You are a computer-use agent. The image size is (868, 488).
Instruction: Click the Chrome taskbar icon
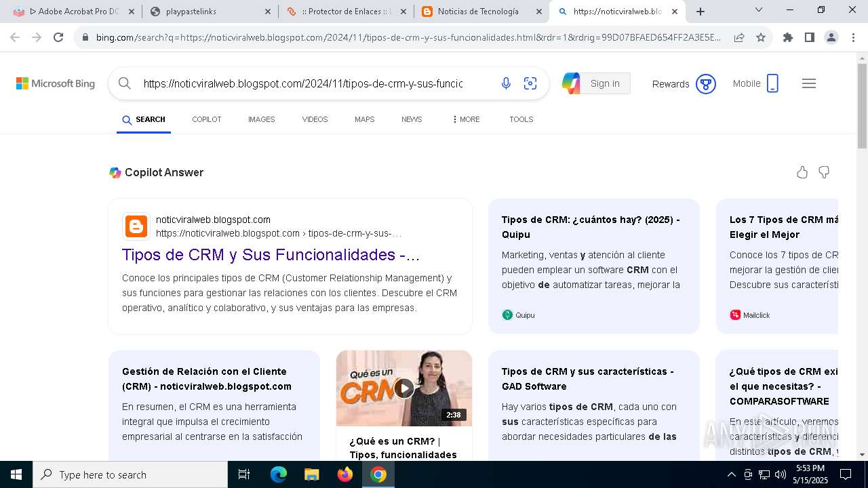[378, 475]
